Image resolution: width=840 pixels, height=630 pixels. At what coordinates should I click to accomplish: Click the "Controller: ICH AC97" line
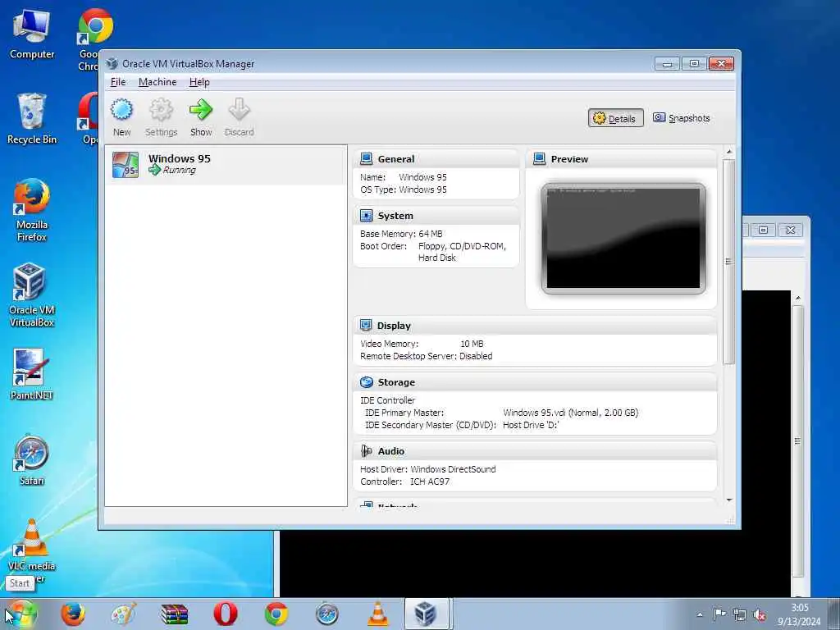(404, 481)
